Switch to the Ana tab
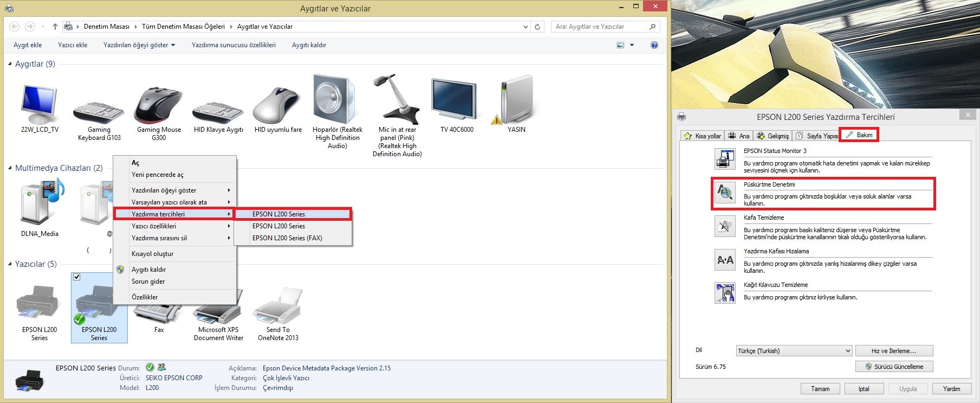The width and height of the screenshot is (980, 403). point(739,136)
